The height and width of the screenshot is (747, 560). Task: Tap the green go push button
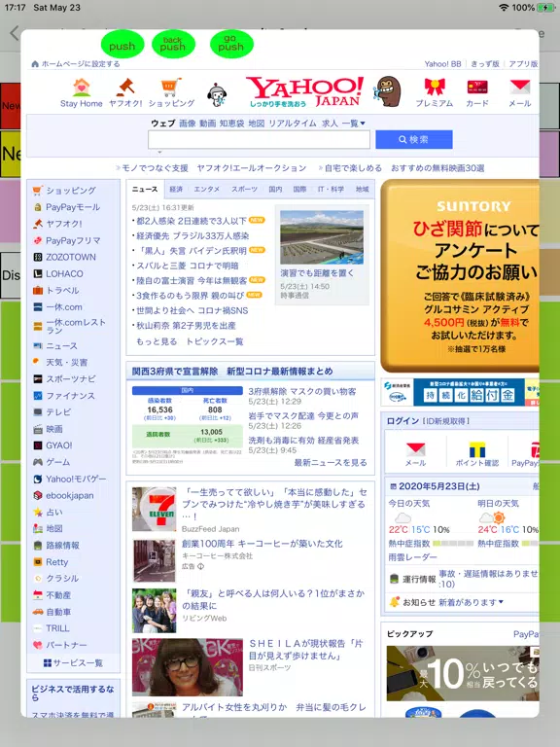[x=231, y=45]
